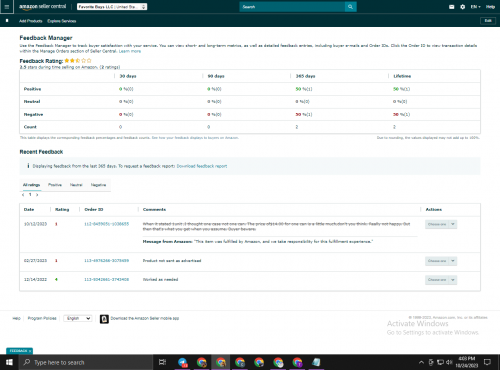Viewport: 500px width, 370px height.
Task: Open the settings gear icon
Action: 462,7
